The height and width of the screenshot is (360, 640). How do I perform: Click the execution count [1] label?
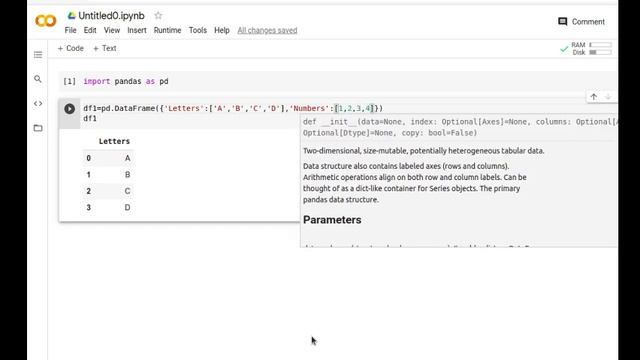pyautogui.click(x=69, y=81)
